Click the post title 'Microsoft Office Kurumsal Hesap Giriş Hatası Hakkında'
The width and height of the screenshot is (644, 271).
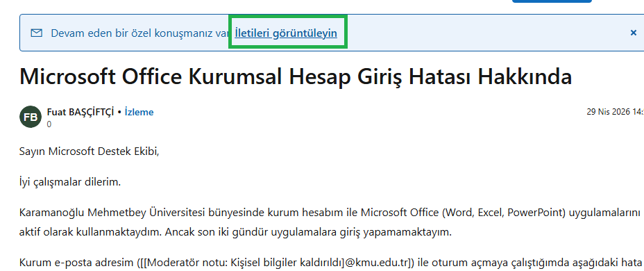coord(296,76)
